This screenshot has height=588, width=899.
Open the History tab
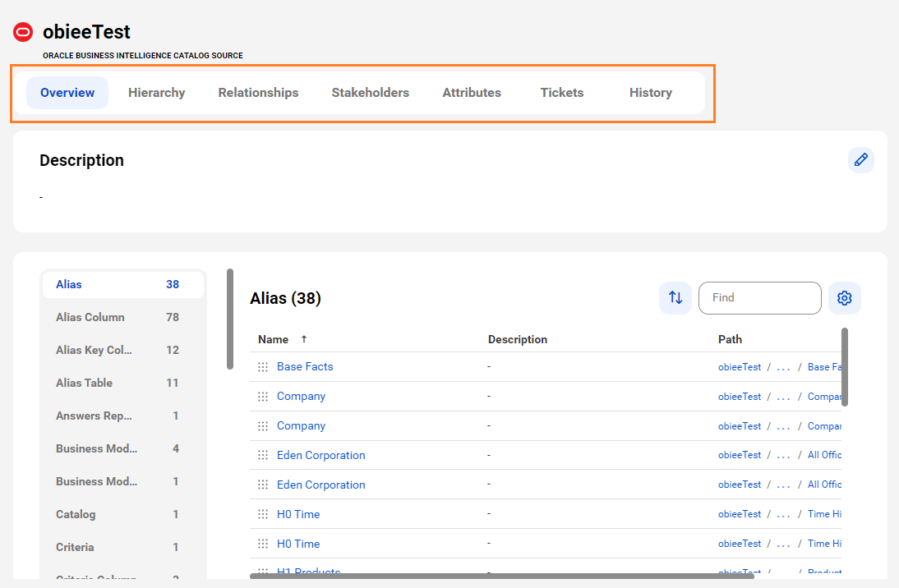[x=651, y=93]
